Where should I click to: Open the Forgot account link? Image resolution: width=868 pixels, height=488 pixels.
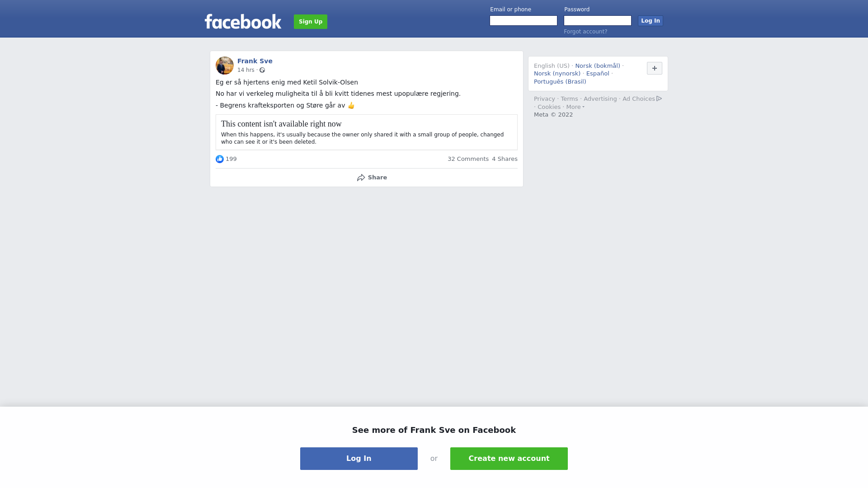click(585, 32)
